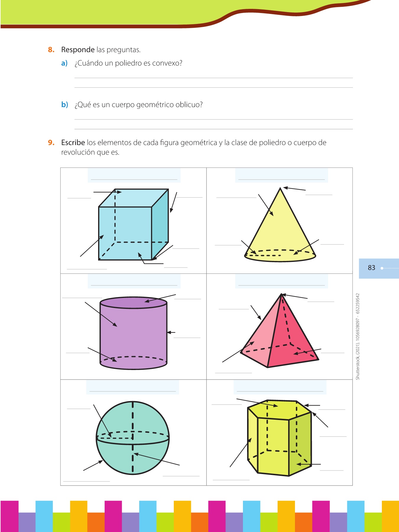Select the purple cylinder figure
The height and width of the screenshot is (532, 399).
(x=134, y=333)
